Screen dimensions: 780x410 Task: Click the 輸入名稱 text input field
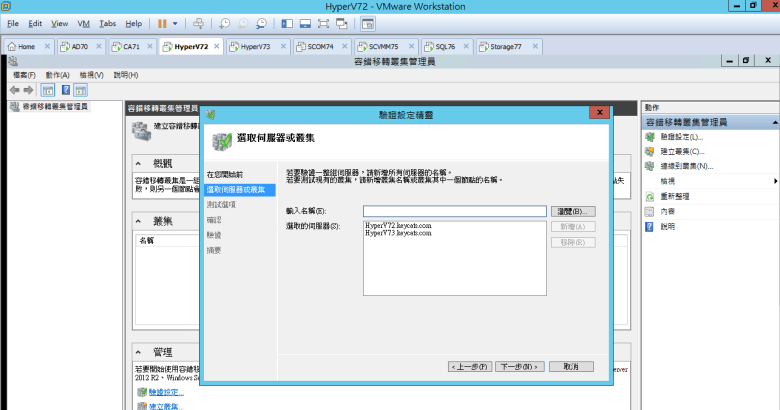(x=454, y=211)
